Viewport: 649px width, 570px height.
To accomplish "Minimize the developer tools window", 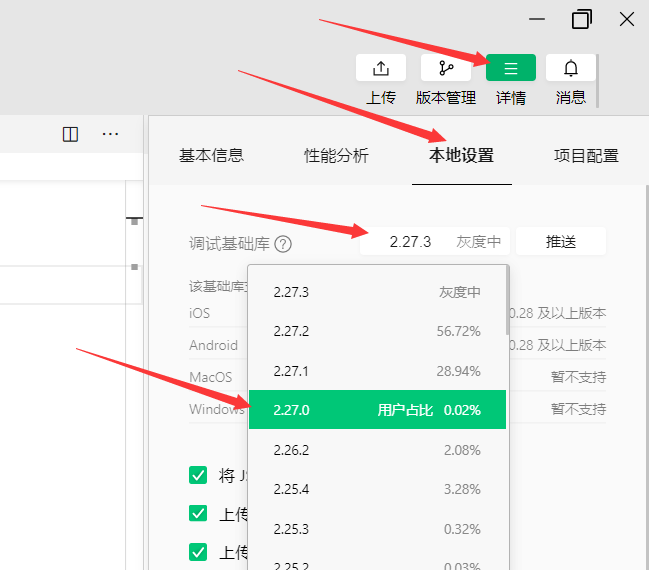I will pyautogui.click(x=537, y=19).
